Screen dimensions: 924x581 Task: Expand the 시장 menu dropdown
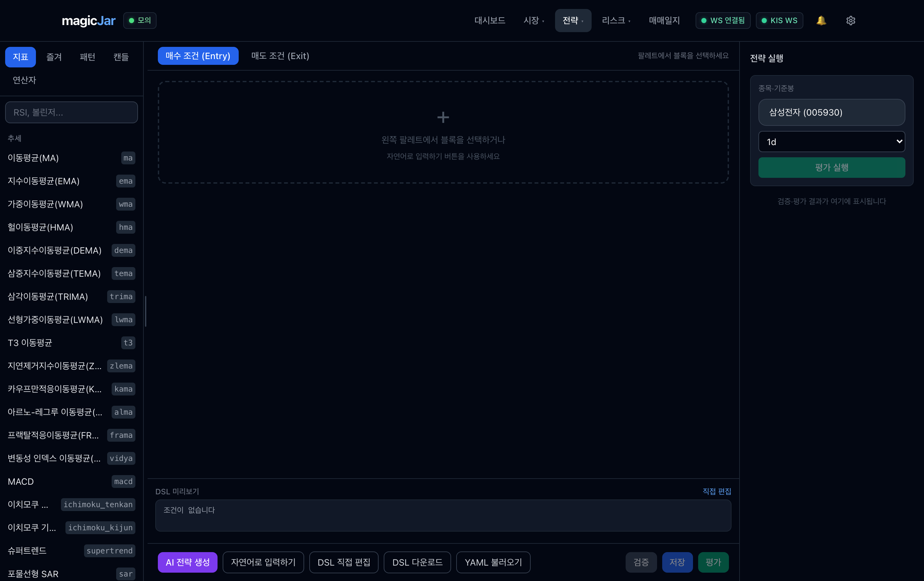coord(534,20)
